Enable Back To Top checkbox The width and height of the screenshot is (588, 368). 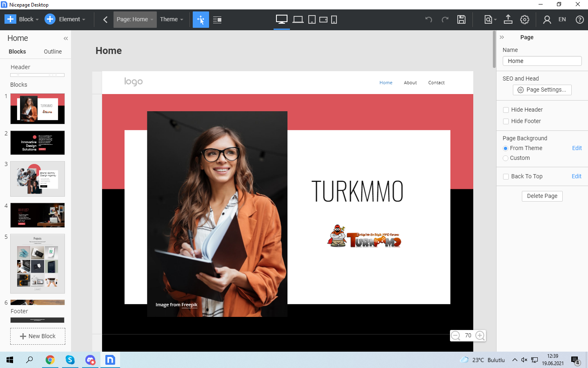(506, 177)
